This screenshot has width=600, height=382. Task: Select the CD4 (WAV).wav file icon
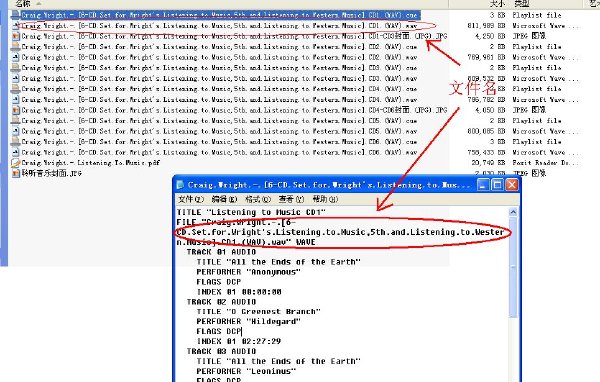click(15, 100)
